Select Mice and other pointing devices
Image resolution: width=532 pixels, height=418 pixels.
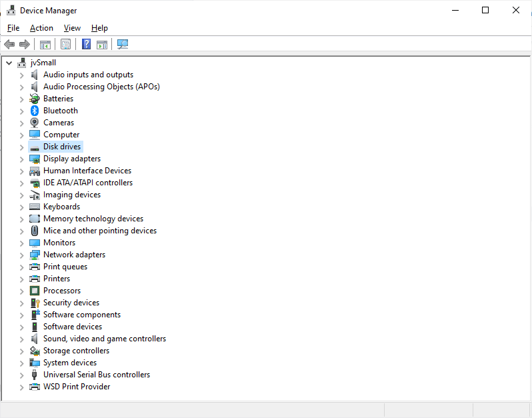tap(99, 231)
